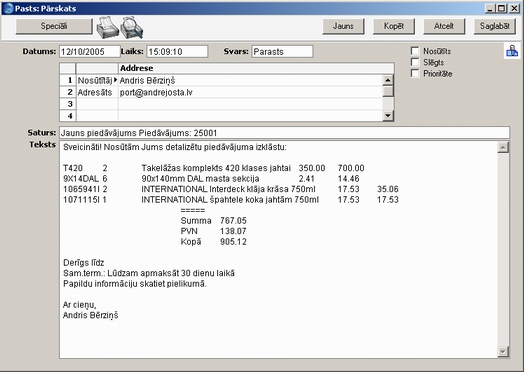Open print preview with the magnifier icon
The height and width of the screenshot is (372, 524).
point(132,27)
